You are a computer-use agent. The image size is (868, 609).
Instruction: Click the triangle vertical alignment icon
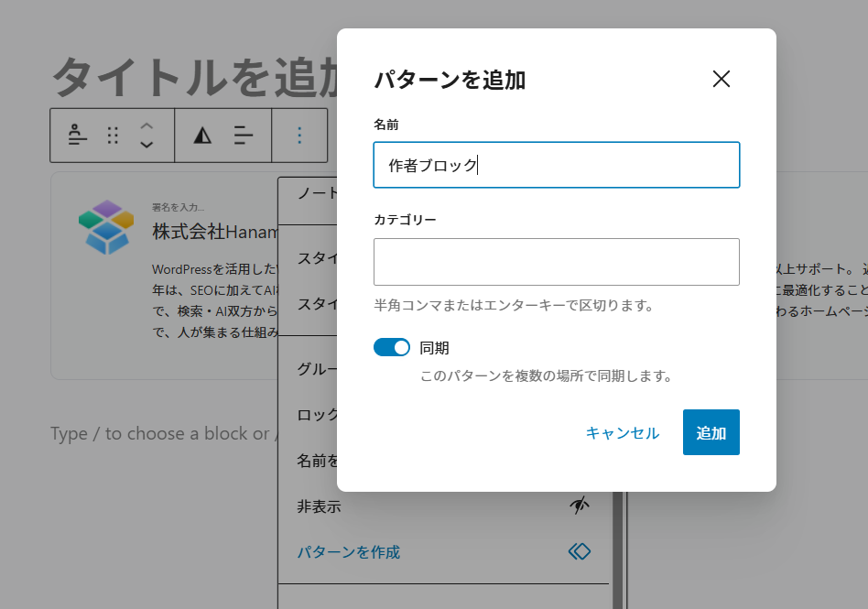tap(202, 136)
